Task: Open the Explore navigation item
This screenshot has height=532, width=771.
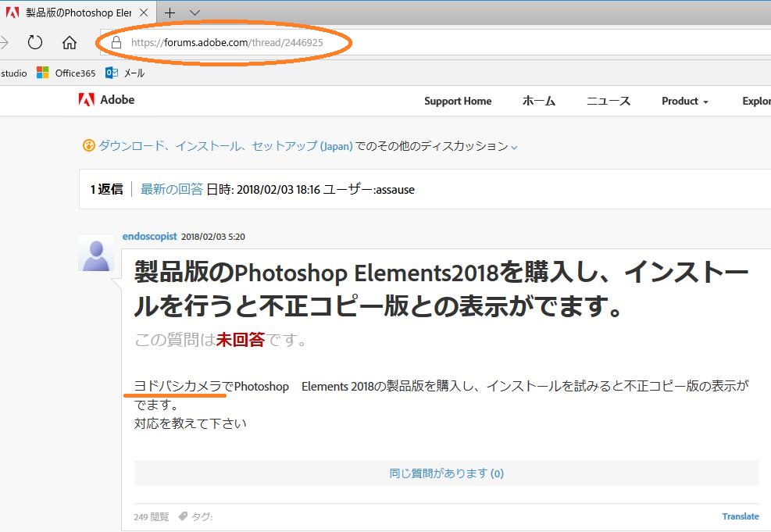Action: [x=757, y=102]
